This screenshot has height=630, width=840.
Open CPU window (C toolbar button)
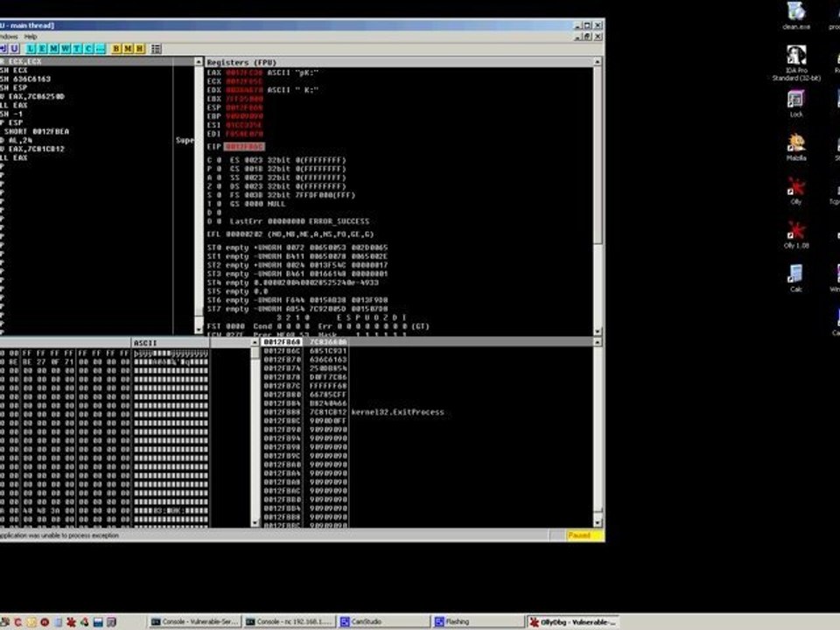pos(89,49)
